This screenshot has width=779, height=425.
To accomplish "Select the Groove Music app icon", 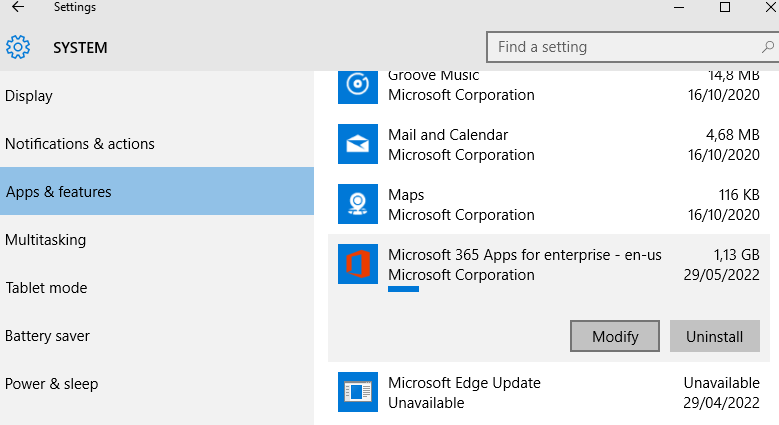I will (358, 86).
